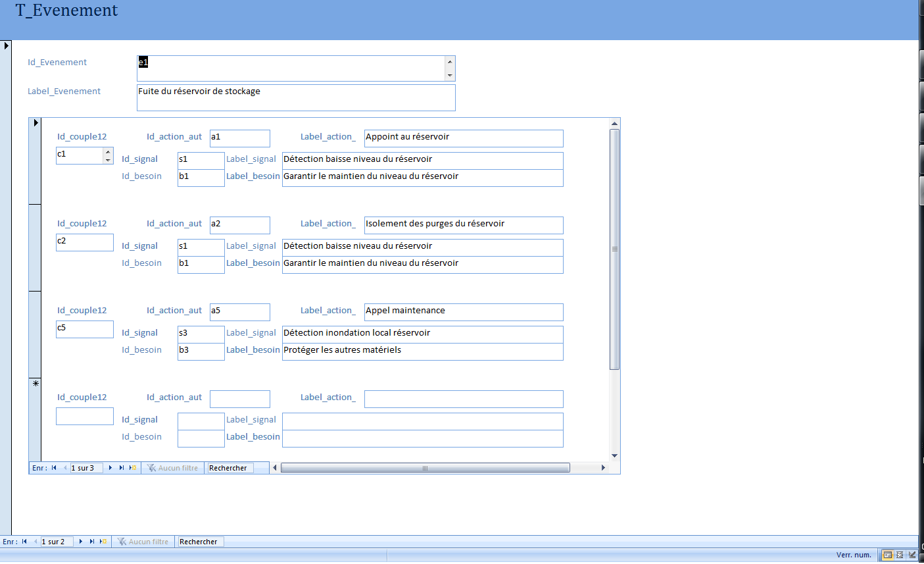This screenshot has width=924, height=564.
Task: Click subform horizontal scrollbar right arrow
Action: [x=603, y=468]
